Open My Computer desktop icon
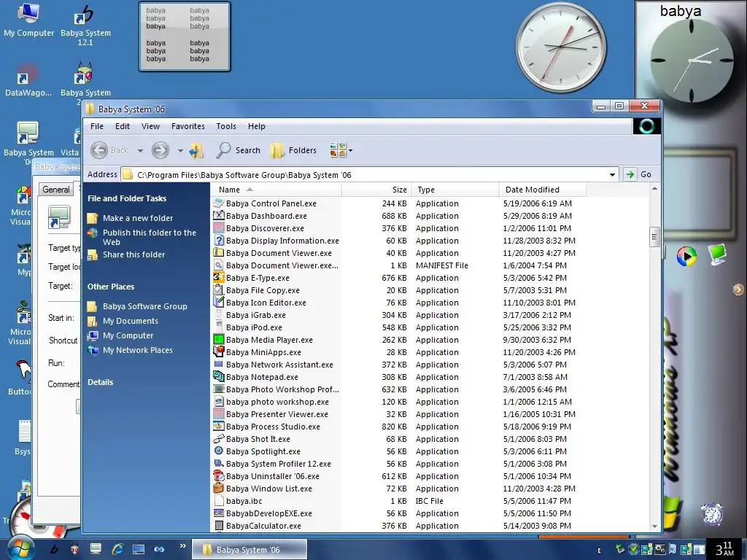The height and width of the screenshot is (560, 747). 28,20
